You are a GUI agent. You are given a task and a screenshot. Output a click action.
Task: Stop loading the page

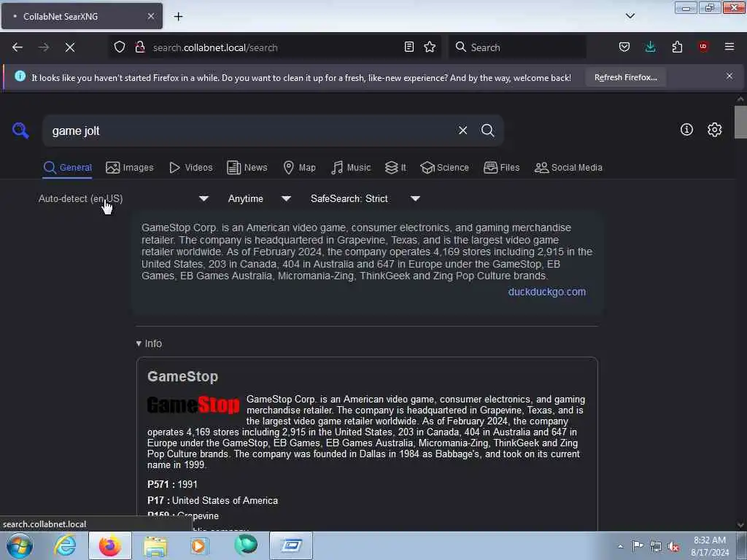point(69,47)
